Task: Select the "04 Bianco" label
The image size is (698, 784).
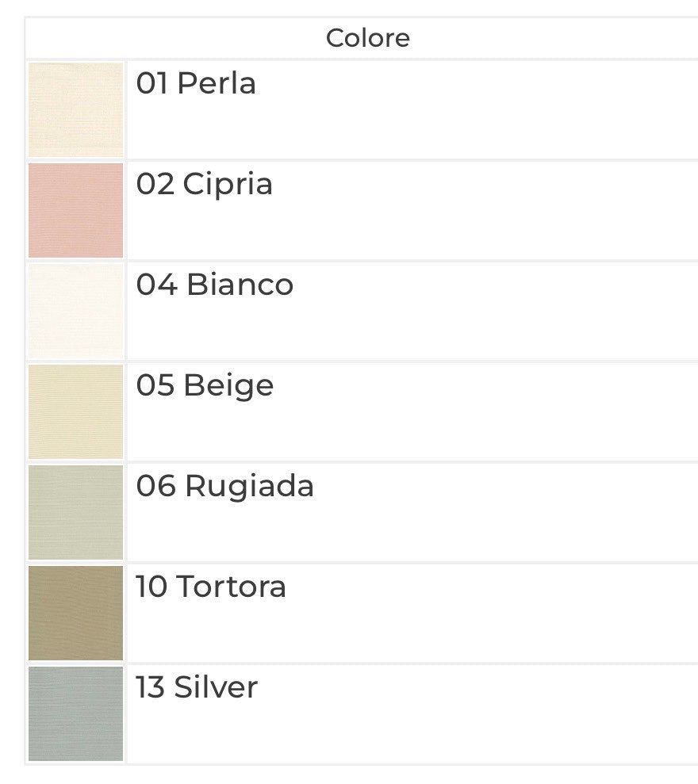Action: 215,285
